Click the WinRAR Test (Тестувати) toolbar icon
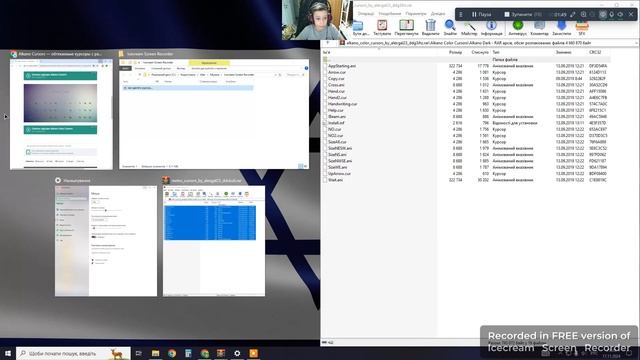The height and width of the screenshot is (360, 640). (x=382, y=25)
